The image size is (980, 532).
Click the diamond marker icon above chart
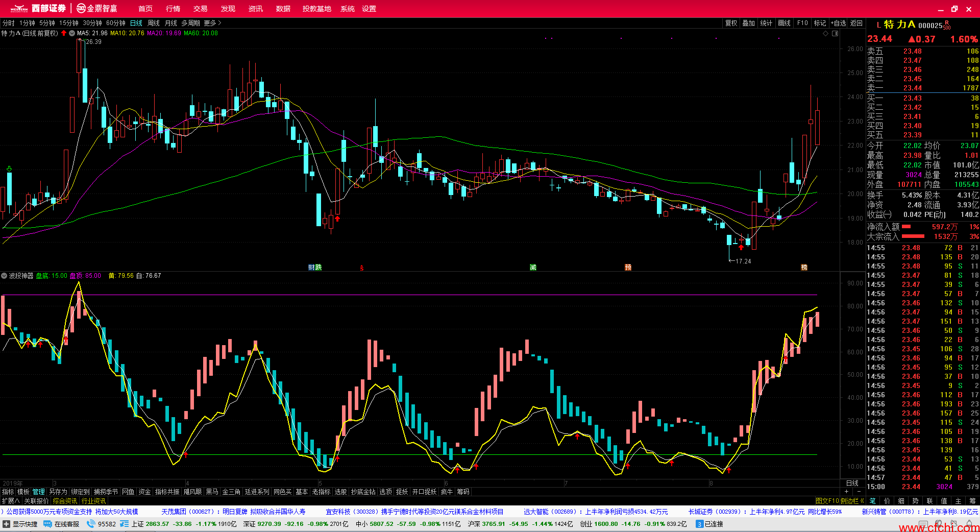[x=825, y=33]
